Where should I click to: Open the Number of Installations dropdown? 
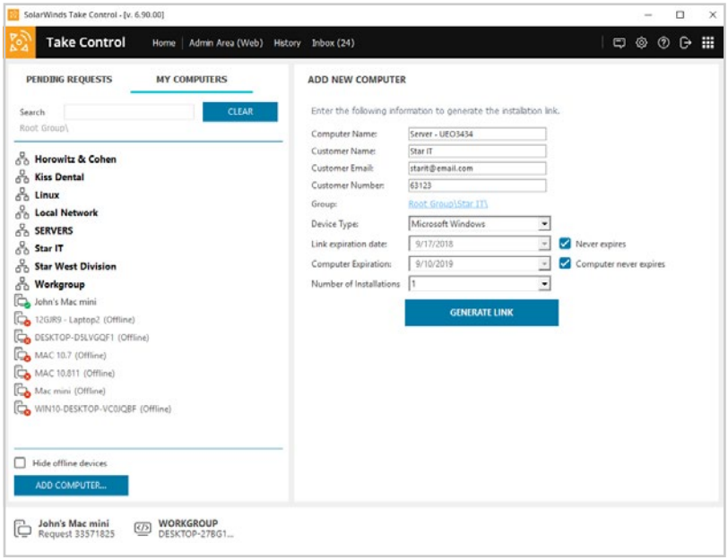coord(544,283)
